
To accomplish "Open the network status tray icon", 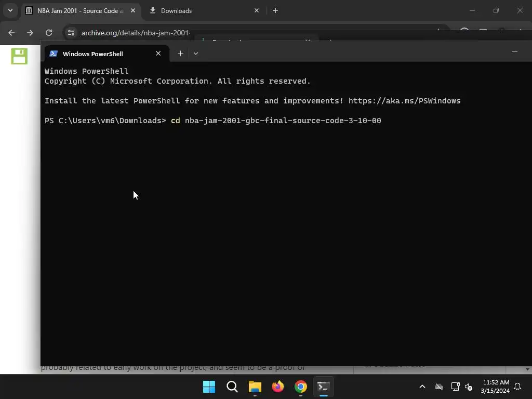I will tap(455, 387).
